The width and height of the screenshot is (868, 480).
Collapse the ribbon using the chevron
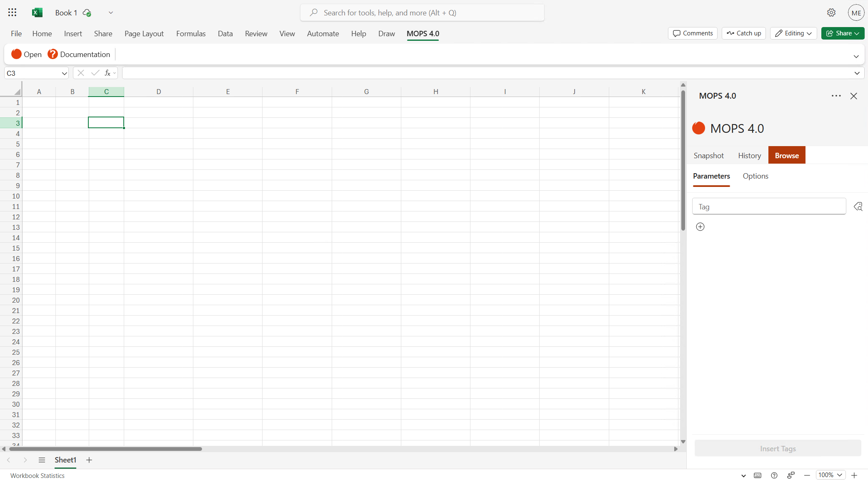click(856, 56)
